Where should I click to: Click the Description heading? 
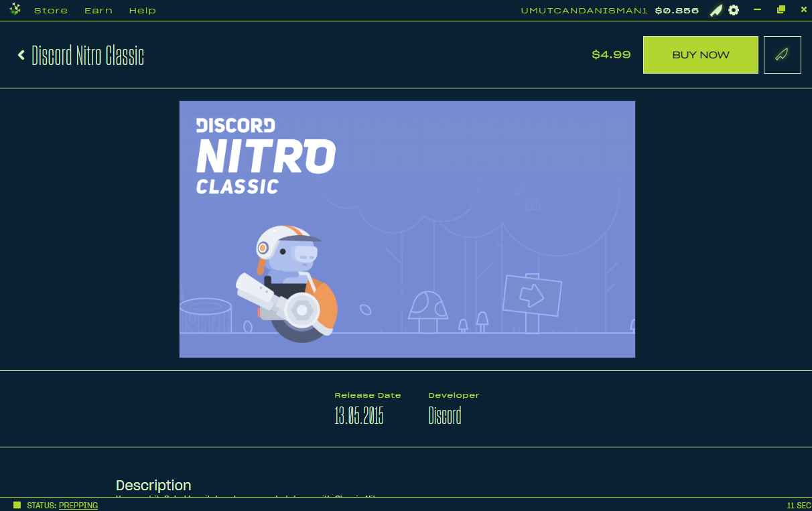[x=153, y=486]
